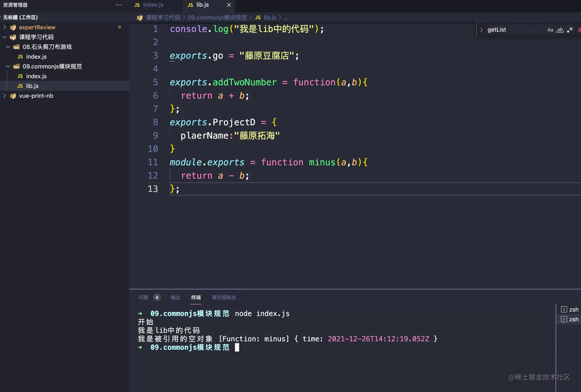Click the JS icon on the lib.js tab
Screen dimensions: 581x392
190,5
